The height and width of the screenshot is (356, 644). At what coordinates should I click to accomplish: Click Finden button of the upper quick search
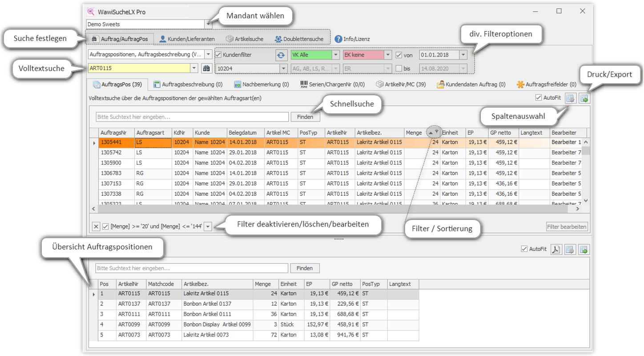306,117
